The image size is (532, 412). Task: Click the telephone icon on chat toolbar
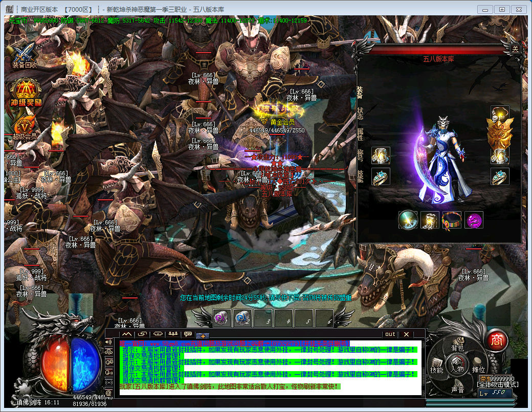coord(158,334)
